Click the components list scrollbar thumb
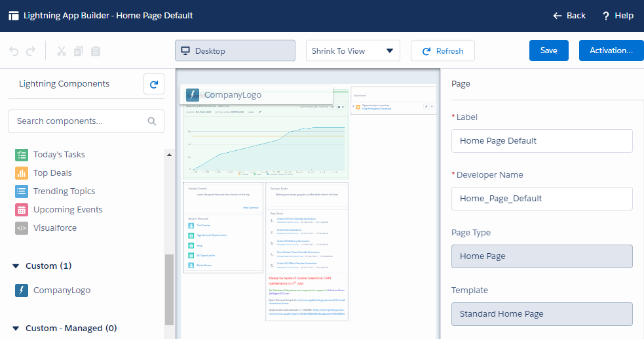The image size is (644, 339). click(169, 290)
